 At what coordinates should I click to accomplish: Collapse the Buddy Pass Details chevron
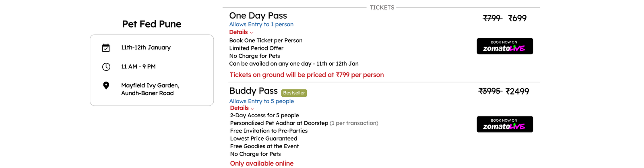[252, 109]
